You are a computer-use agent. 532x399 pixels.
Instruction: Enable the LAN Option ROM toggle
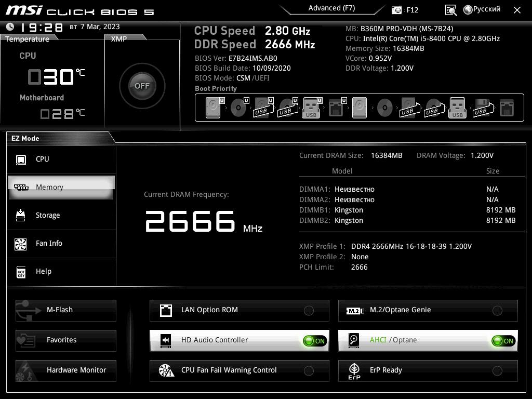pyautogui.click(x=309, y=311)
